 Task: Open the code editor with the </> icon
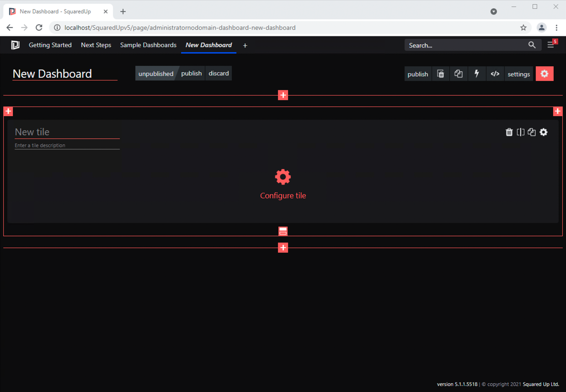(x=495, y=74)
